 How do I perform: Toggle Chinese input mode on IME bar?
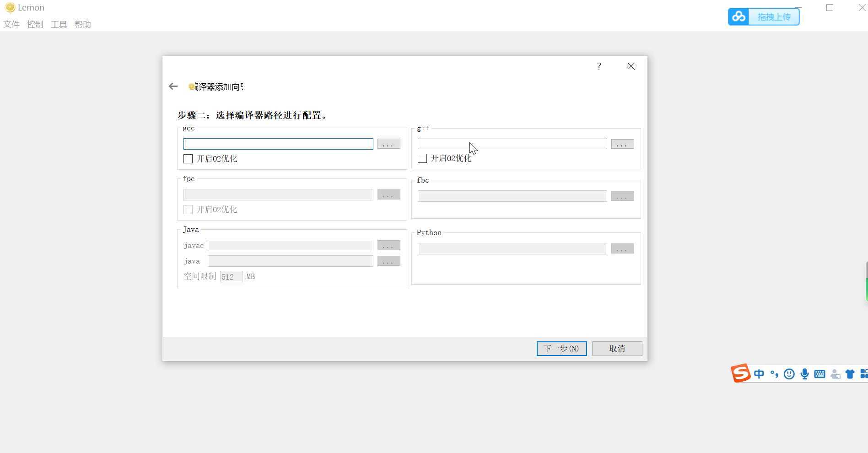[x=759, y=374]
